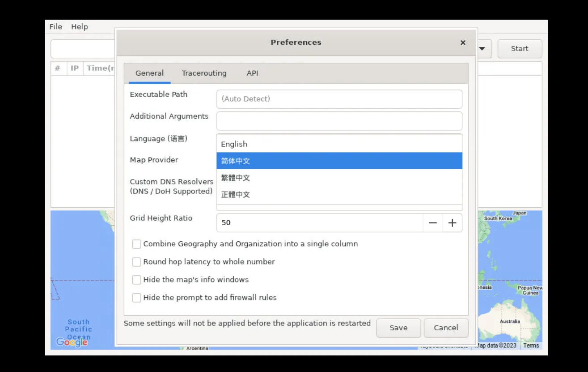The image size is (588, 372).
Task: Select English from the language list
Action: [339, 144]
